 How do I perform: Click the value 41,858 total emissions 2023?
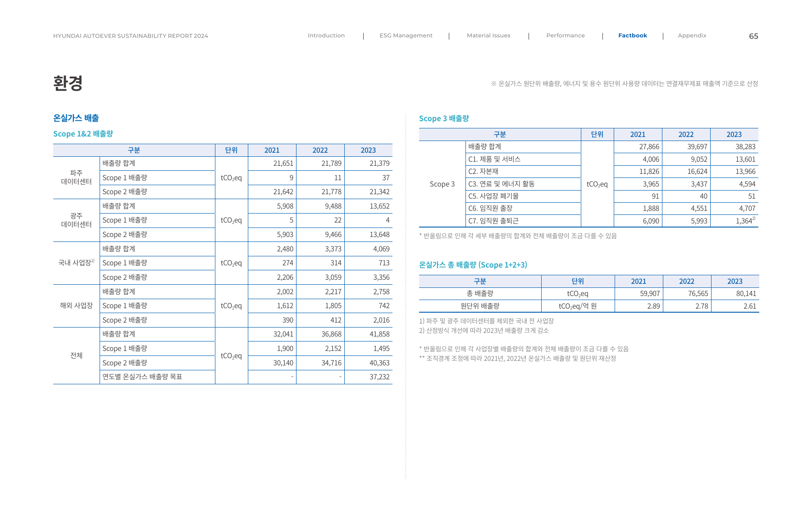point(379,334)
